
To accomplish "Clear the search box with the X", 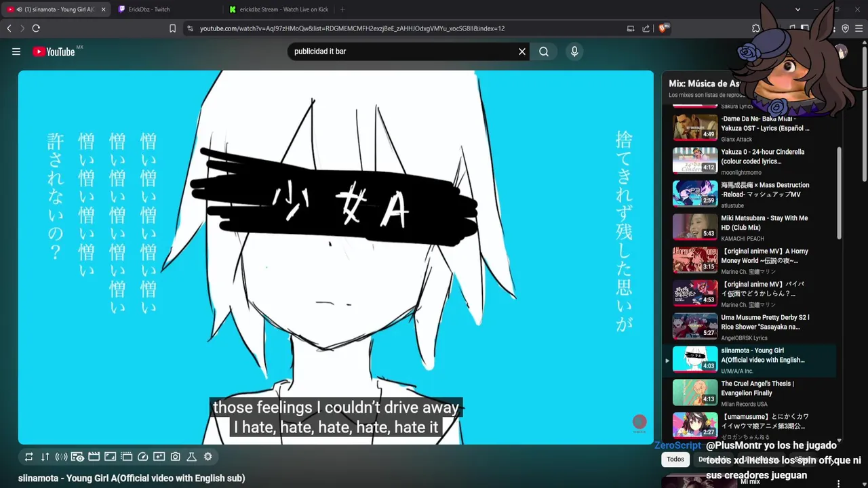I will pos(522,52).
